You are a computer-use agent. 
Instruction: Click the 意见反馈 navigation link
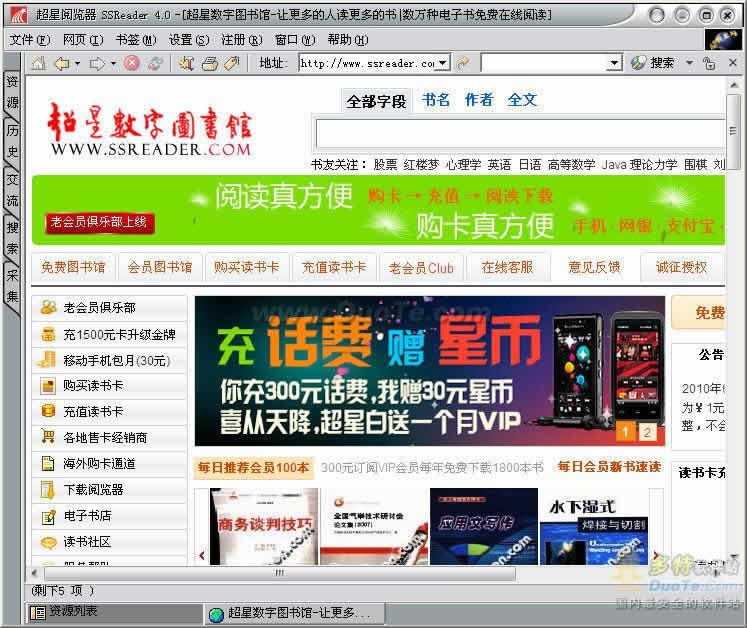[x=594, y=267]
